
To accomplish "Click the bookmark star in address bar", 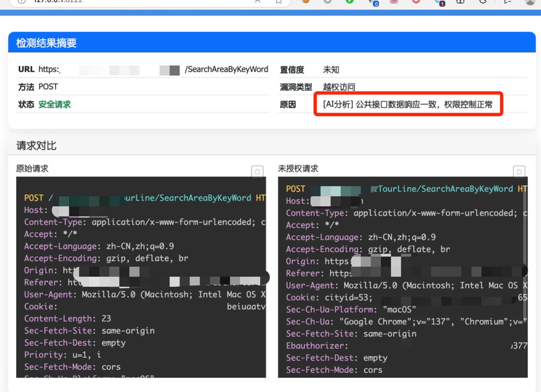I will click(279, 2).
